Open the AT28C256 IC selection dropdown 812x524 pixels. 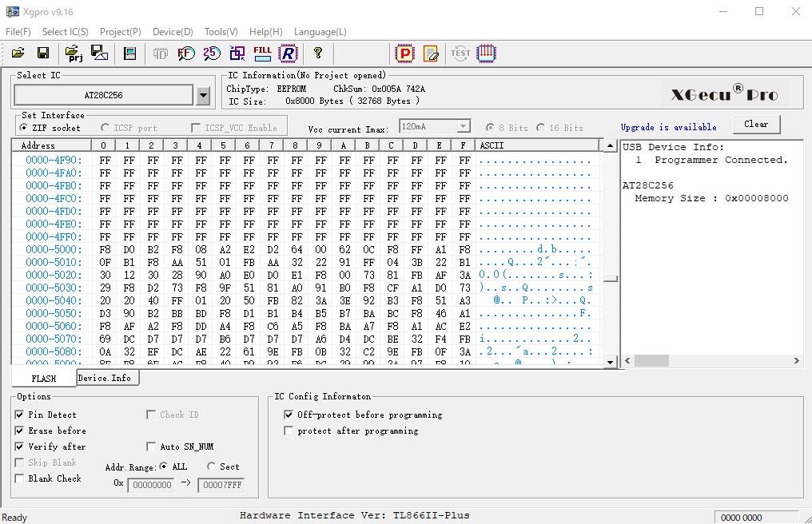tap(204, 94)
